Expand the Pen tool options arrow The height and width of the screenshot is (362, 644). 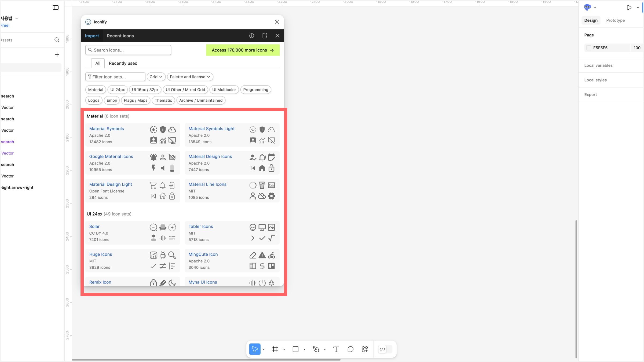coord(325,349)
